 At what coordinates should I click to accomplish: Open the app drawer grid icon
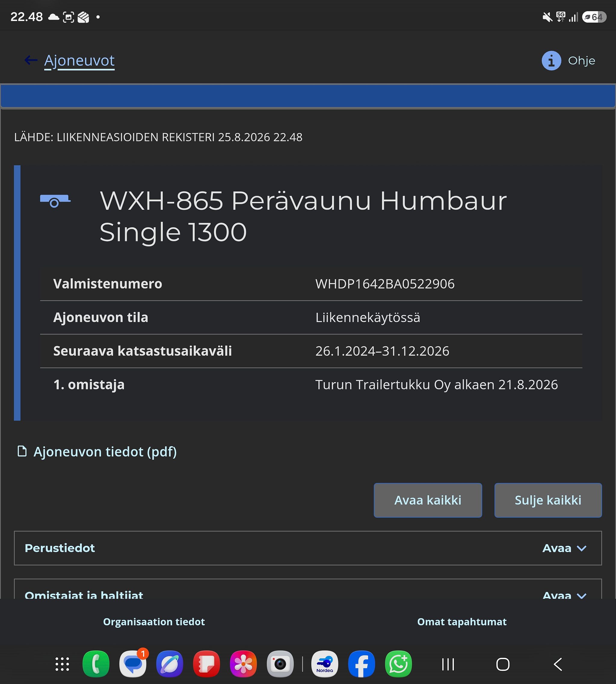click(62, 664)
